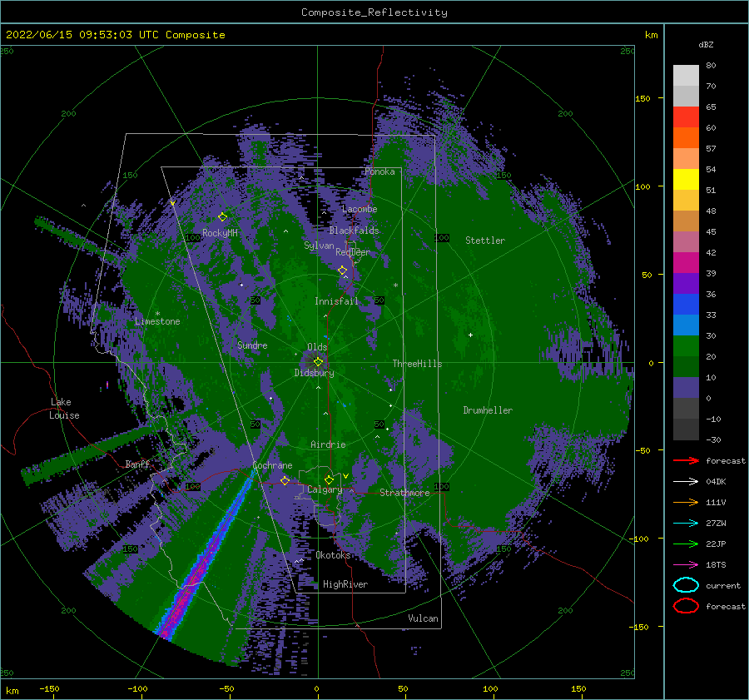Click the red forecast arrow in the legend

click(x=686, y=460)
